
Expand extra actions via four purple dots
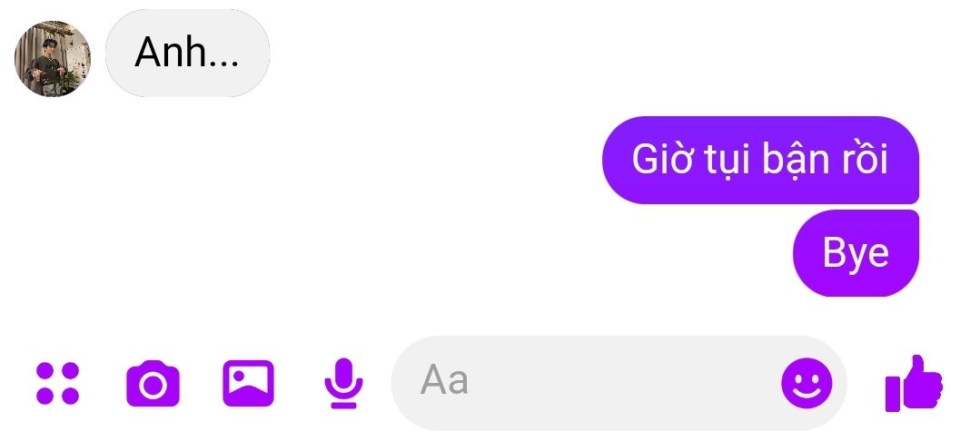click(x=57, y=383)
